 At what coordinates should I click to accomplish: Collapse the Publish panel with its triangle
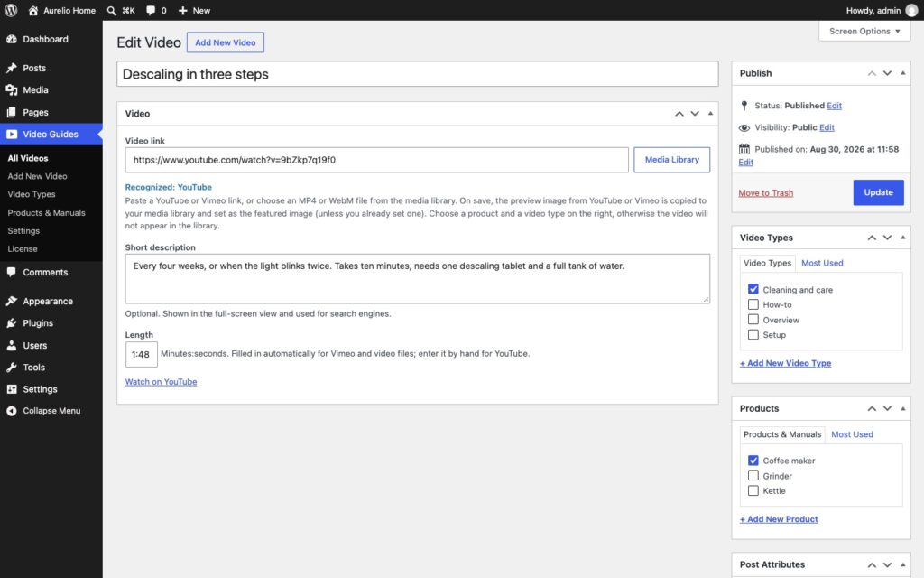point(902,72)
